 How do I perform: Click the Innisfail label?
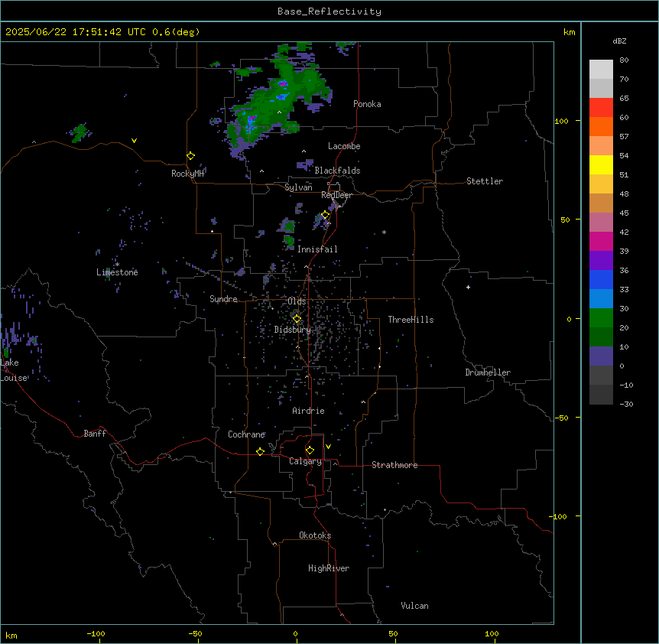click(317, 249)
